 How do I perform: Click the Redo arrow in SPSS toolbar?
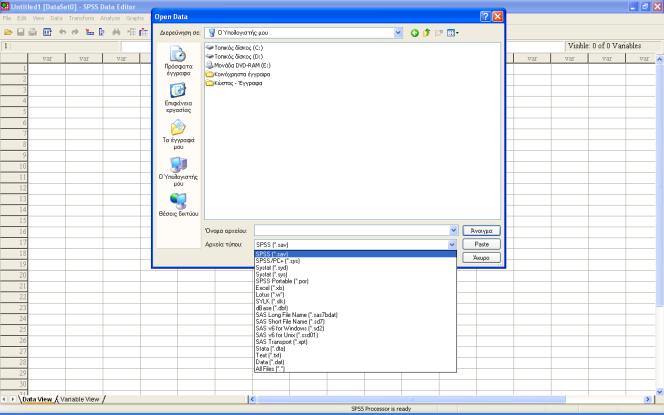75,32
